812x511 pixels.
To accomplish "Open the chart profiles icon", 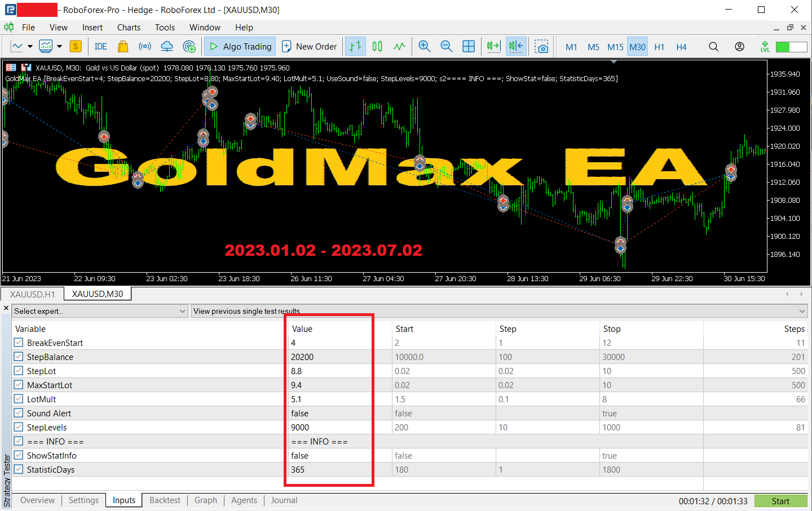I will (46, 47).
